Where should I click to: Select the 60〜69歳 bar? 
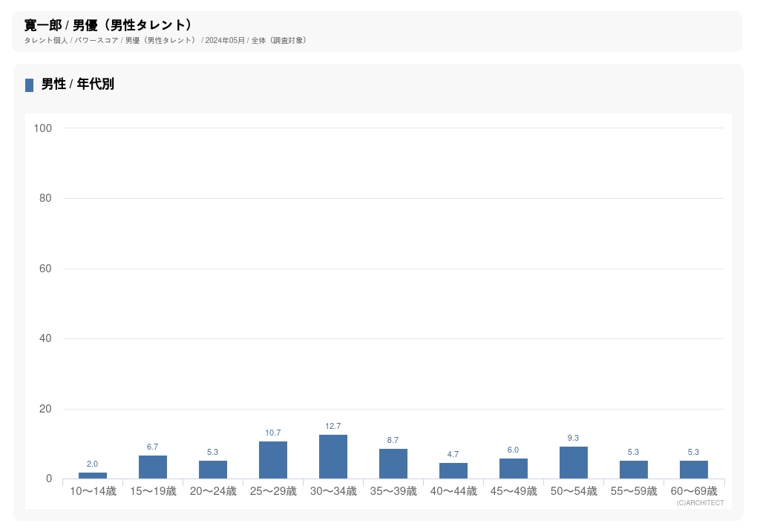point(694,470)
